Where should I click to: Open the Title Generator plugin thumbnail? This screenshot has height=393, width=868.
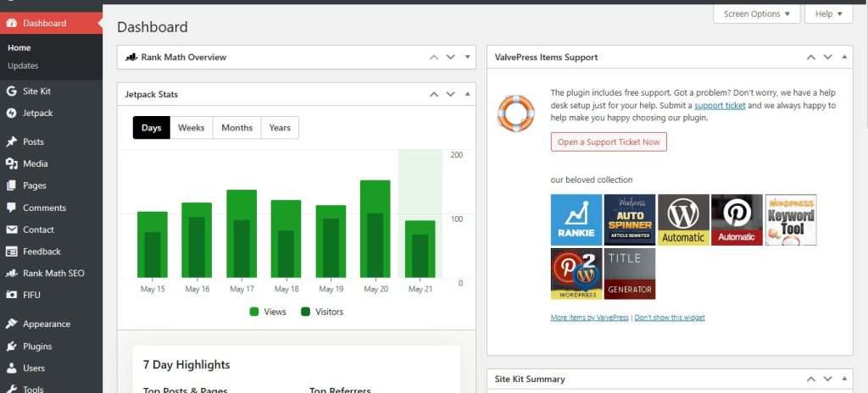(x=630, y=274)
